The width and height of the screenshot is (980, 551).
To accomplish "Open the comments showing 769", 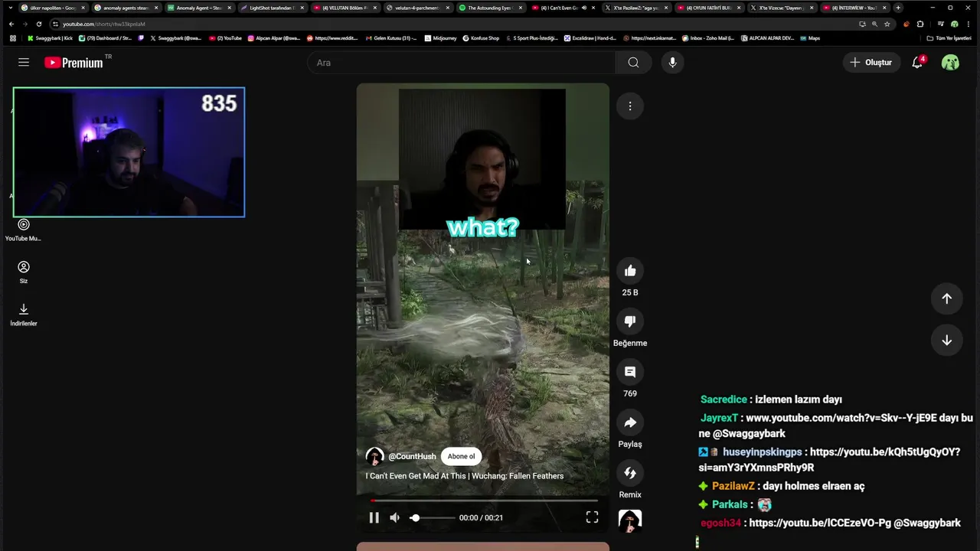I will coord(630,372).
